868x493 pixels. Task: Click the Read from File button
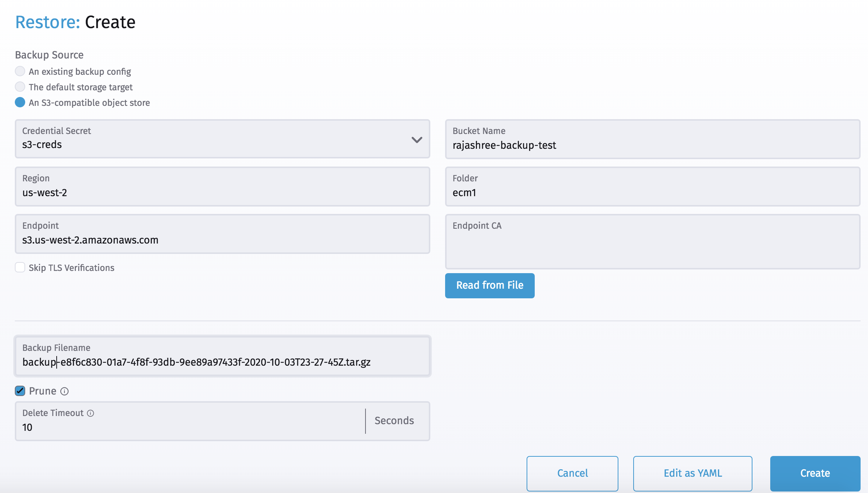490,285
